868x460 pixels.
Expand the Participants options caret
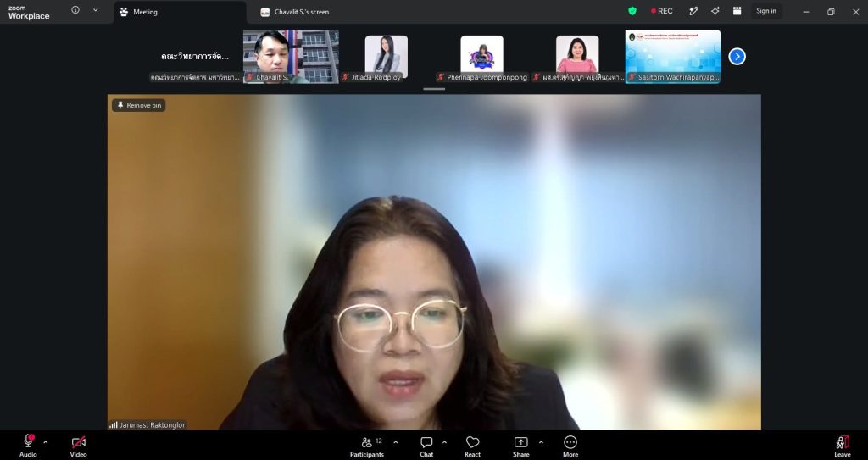(396, 442)
